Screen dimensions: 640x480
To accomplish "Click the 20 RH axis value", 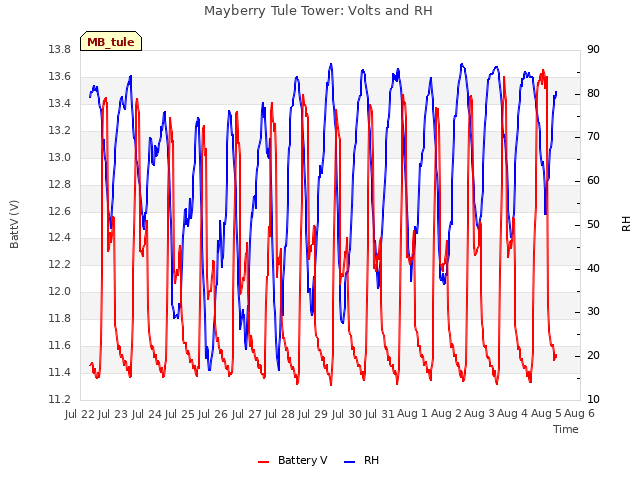I will (593, 356).
